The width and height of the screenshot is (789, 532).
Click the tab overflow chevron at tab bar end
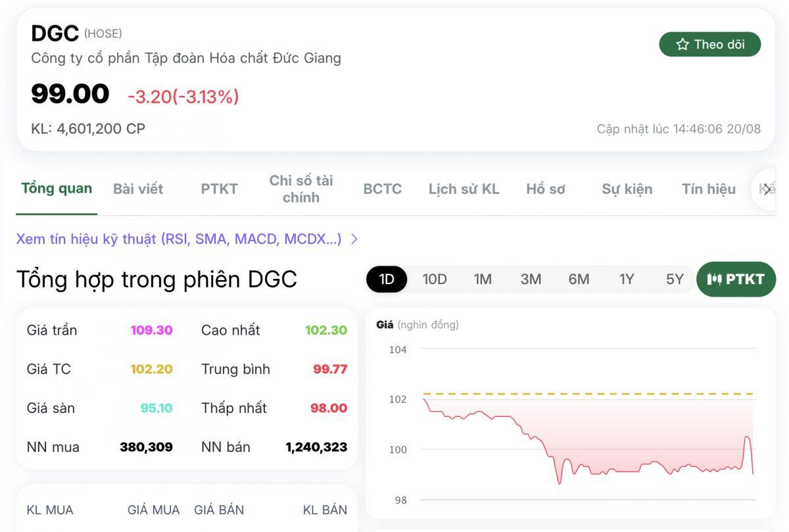click(768, 189)
